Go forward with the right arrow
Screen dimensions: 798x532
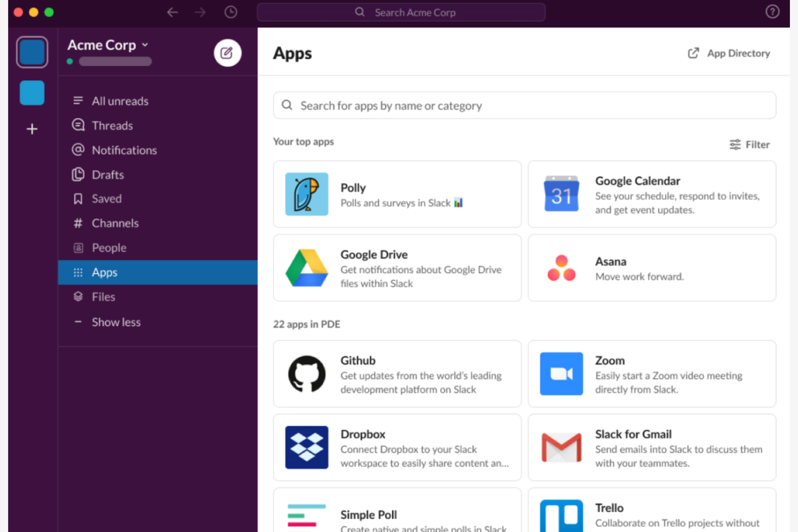pyautogui.click(x=201, y=12)
